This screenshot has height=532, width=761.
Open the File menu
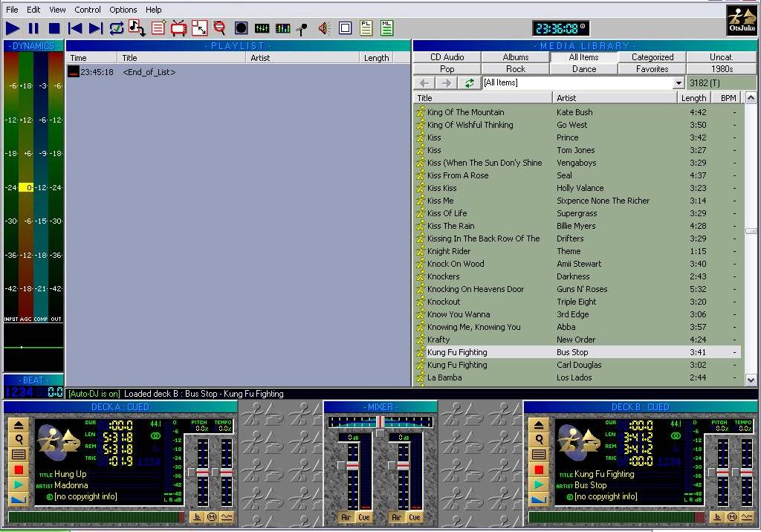(x=12, y=10)
